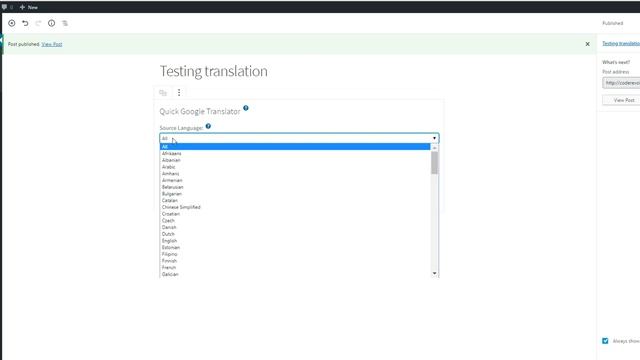Choose Chinese Simplified from the list

(295, 207)
